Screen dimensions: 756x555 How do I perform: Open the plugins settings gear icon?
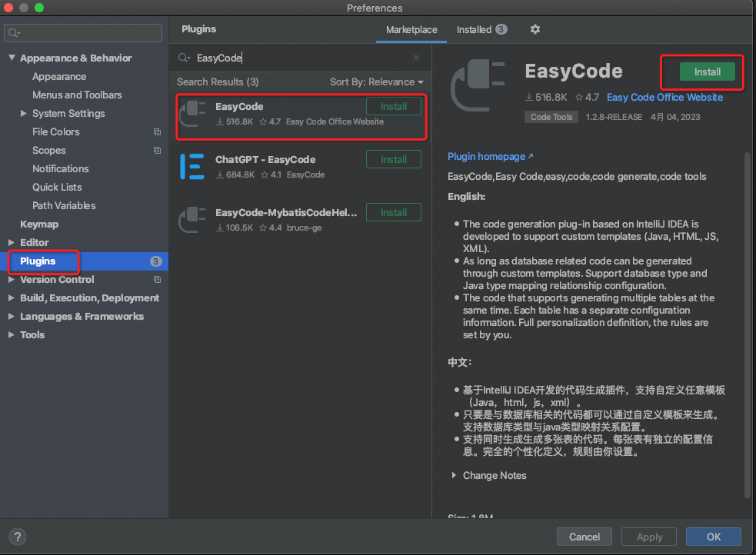[535, 29]
